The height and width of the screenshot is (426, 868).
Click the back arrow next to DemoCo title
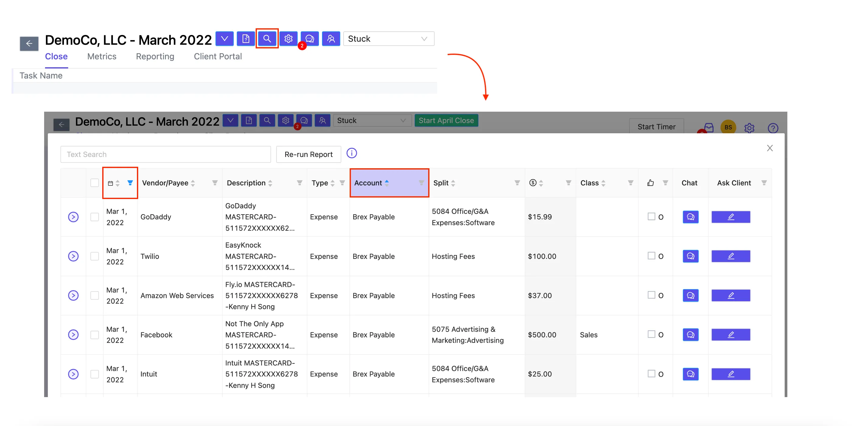pos(29,44)
